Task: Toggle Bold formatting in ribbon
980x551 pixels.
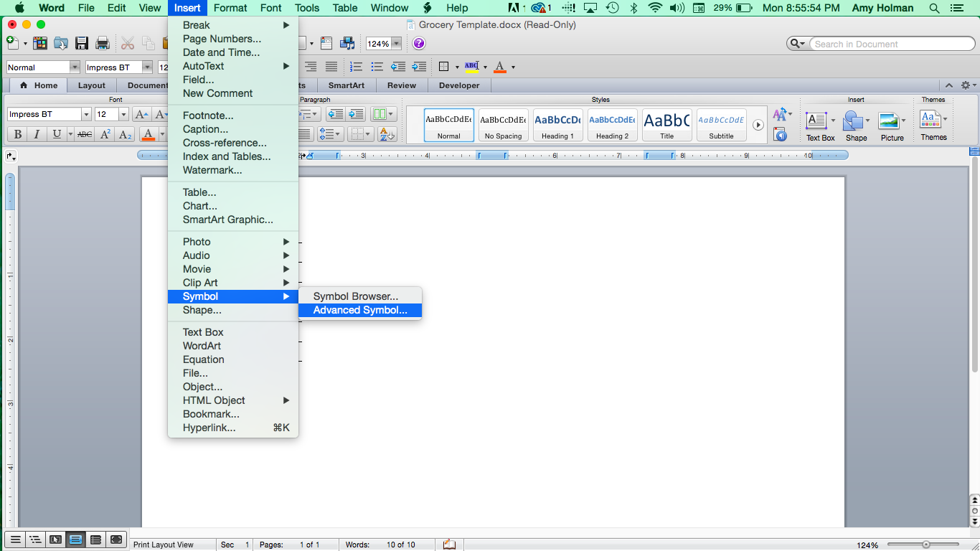Action: pyautogui.click(x=17, y=134)
